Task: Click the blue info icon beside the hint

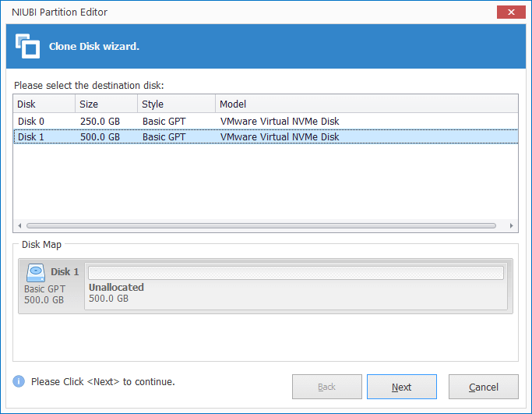Action: [19, 382]
